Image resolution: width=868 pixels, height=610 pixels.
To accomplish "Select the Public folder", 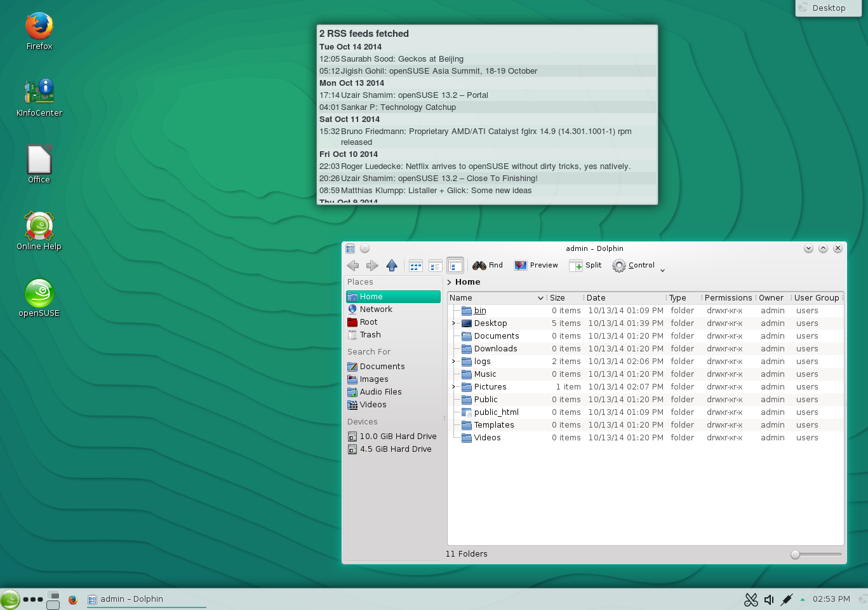I will [x=480, y=400].
